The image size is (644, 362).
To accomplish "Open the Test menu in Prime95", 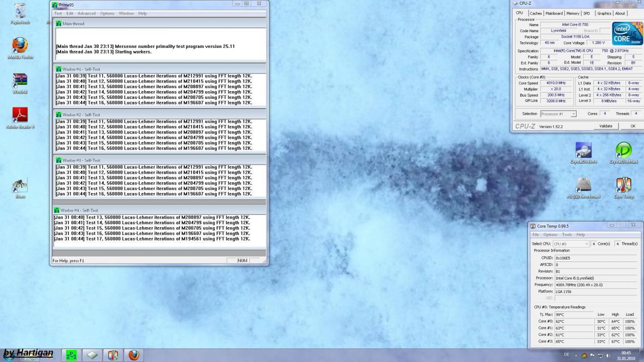I will coord(58,13).
